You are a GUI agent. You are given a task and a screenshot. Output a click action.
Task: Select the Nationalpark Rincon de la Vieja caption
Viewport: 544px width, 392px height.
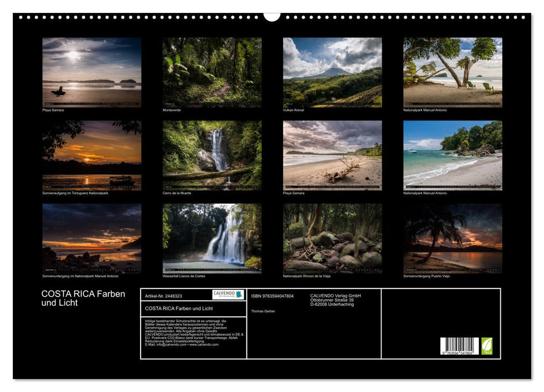point(306,276)
